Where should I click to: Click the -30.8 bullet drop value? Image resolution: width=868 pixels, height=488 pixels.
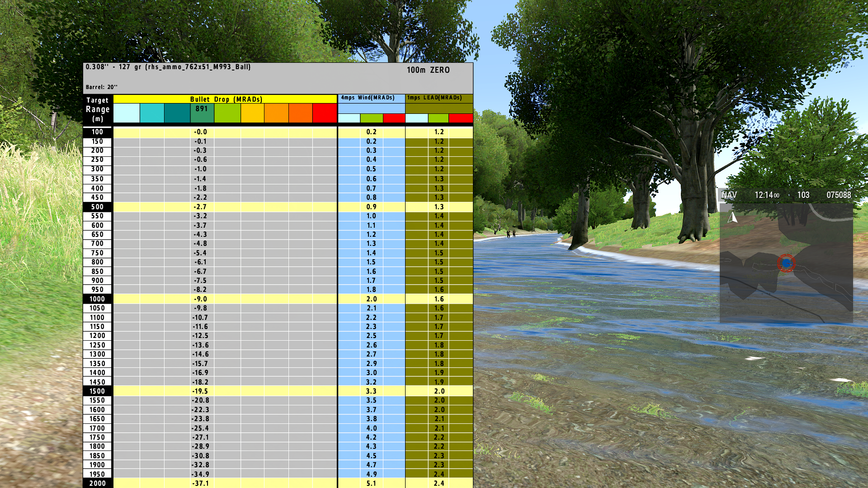(201, 456)
